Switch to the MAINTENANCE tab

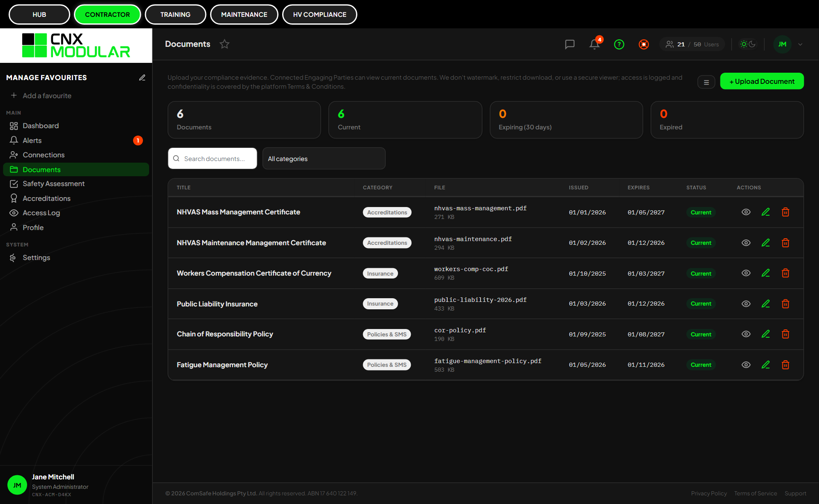[244, 14]
